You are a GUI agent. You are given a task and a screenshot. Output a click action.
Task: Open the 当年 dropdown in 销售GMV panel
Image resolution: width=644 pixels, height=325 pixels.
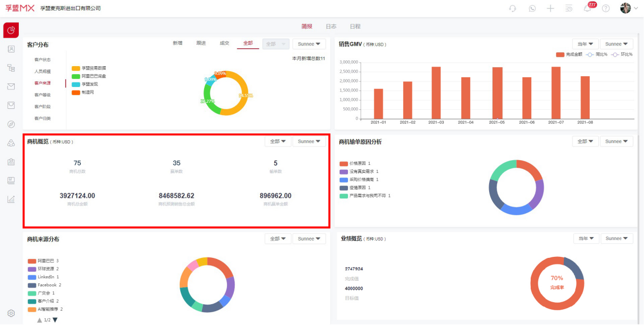click(x=585, y=44)
